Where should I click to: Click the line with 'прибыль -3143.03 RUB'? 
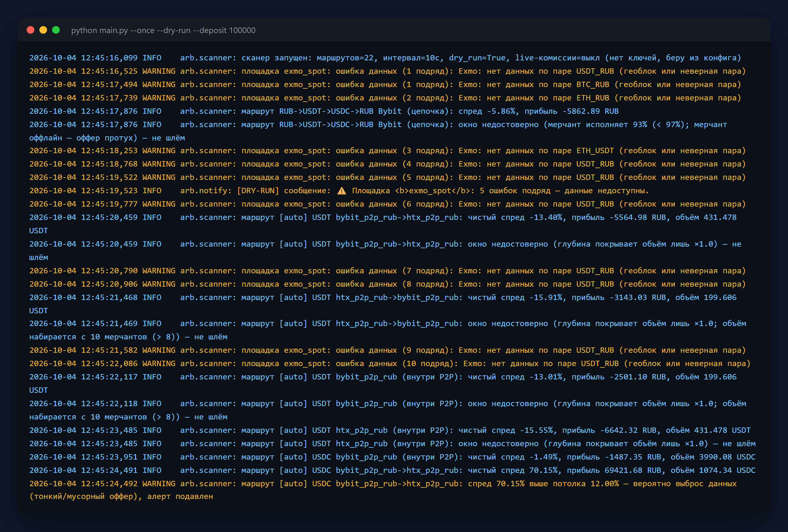[x=383, y=304]
